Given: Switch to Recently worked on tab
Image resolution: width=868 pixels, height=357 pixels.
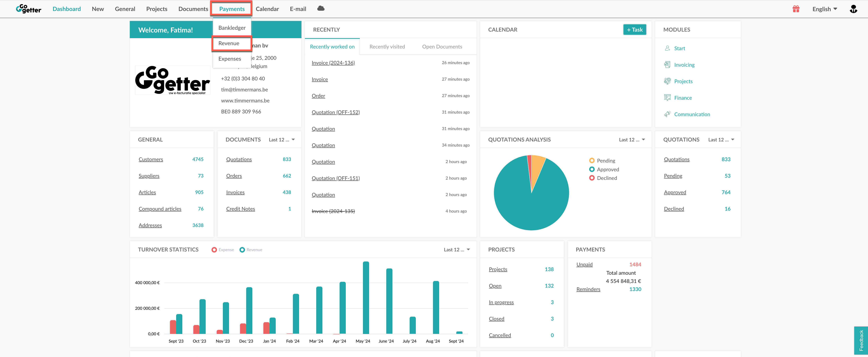Looking at the screenshot, I should click(x=332, y=47).
